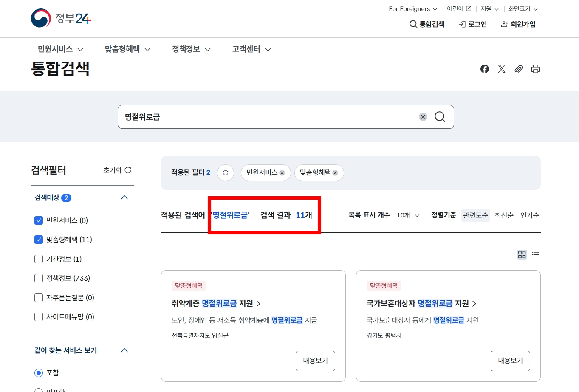Share the page via X (Twitter)
579x392 pixels.
[x=501, y=68]
